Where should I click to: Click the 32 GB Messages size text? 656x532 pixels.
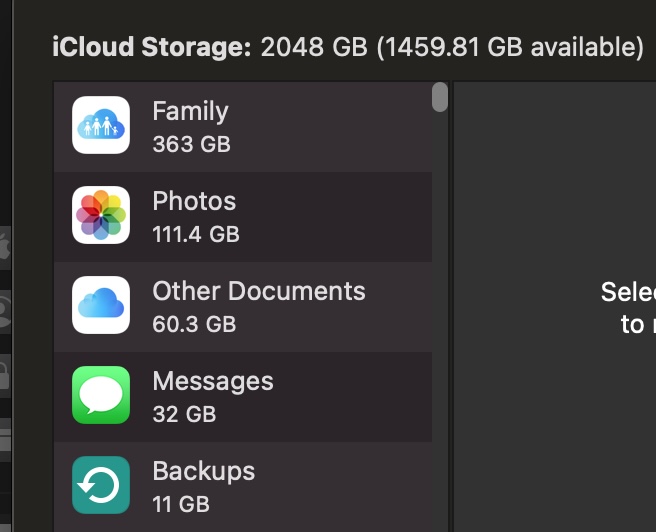(184, 414)
